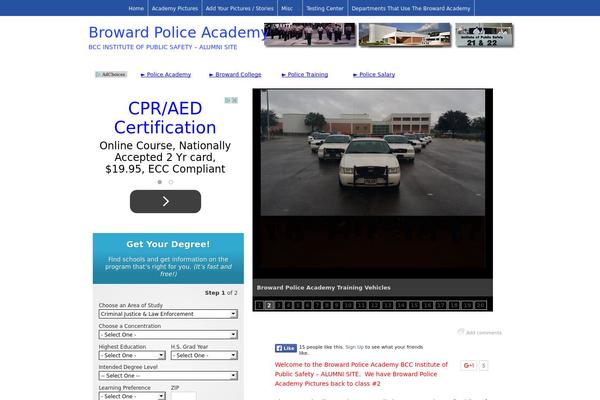Click caption Broward Police Academy Training Vehicles
600x400 pixels.
pyautogui.click(x=324, y=287)
